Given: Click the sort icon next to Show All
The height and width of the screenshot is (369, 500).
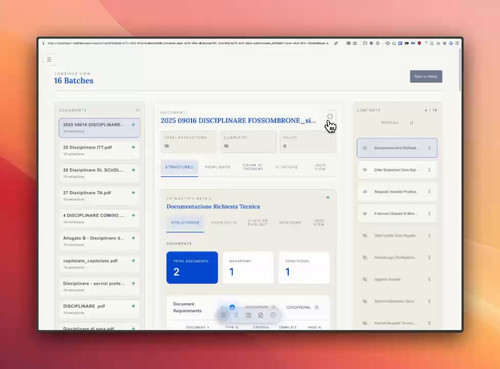Looking at the screenshot, I should point(412,123).
